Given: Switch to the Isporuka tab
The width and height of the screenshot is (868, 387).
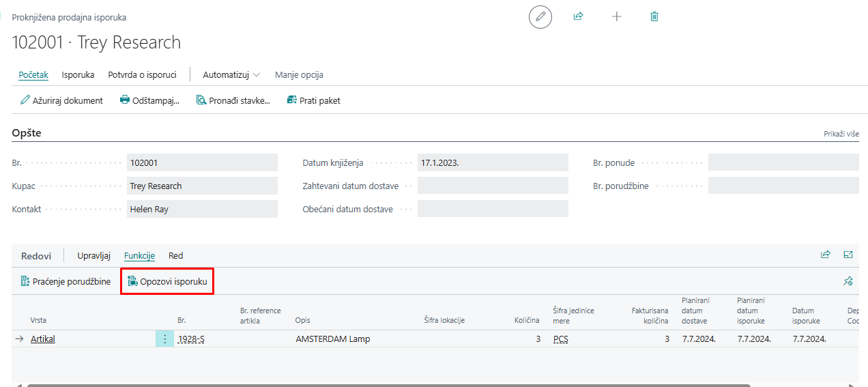Looking at the screenshot, I should [78, 74].
